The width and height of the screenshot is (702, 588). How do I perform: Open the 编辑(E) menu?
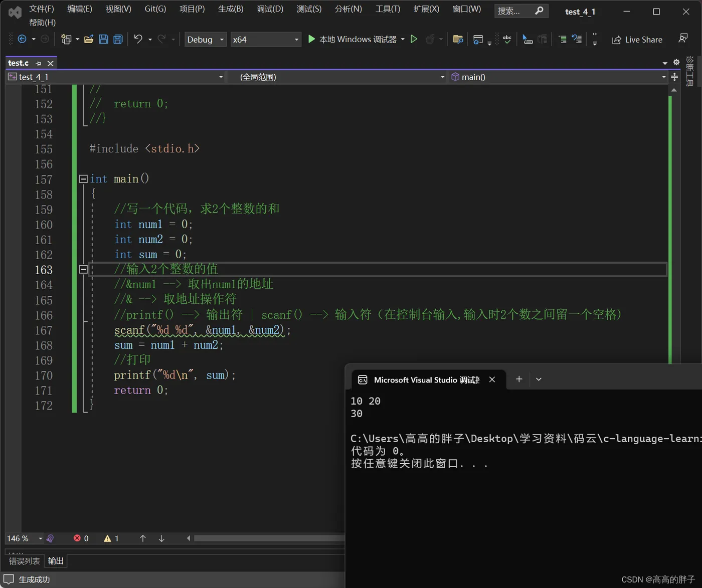pyautogui.click(x=80, y=9)
